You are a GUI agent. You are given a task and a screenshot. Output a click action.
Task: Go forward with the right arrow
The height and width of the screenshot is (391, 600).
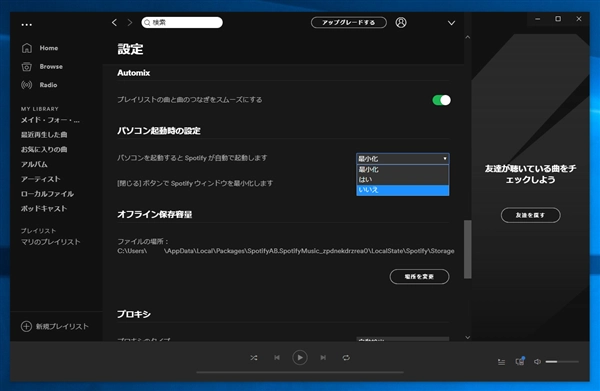click(130, 23)
